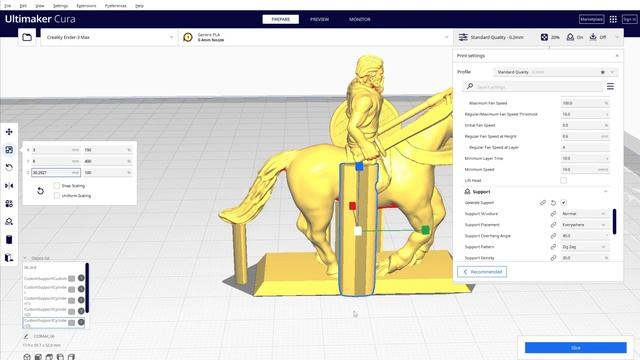Open the Support Placement Everywhere dropdown
This screenshot has width=640, height=360.
pyautogui.click(x=584, y=224)
